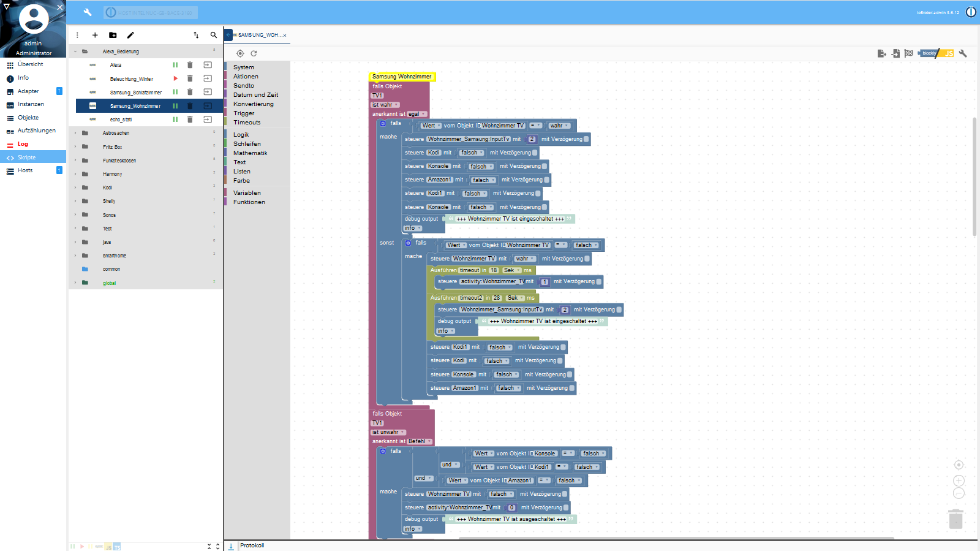The image size is (980, 551).
Task: Click the create new folder icon
Action: click(113, 35)
